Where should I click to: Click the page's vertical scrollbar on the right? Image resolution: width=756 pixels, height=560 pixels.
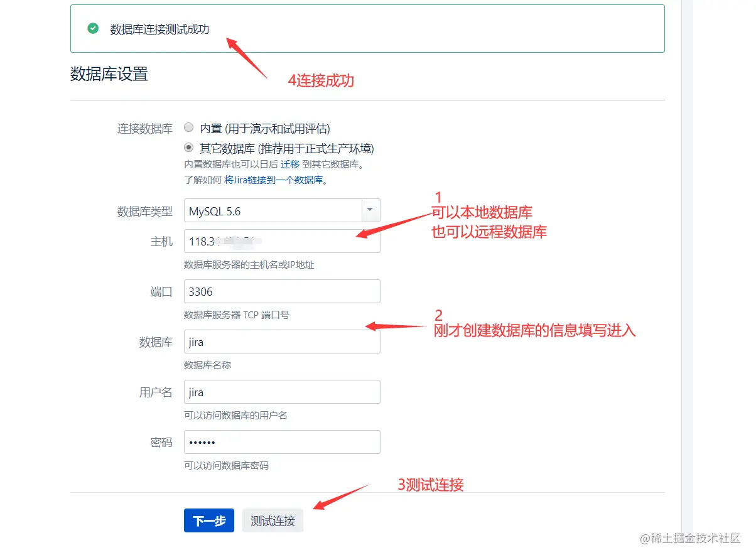click(x=687, y=280)
